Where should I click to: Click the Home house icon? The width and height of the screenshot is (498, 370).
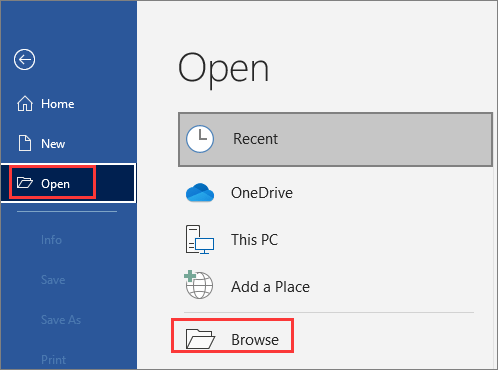pyautogui.click(x=25, y=104)
